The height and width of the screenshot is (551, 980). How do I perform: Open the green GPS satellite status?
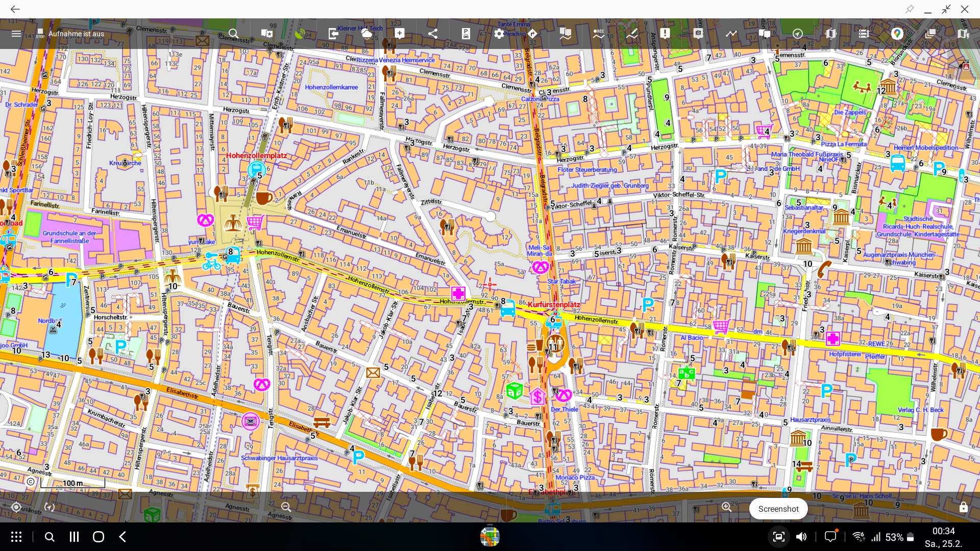[300, 34]
